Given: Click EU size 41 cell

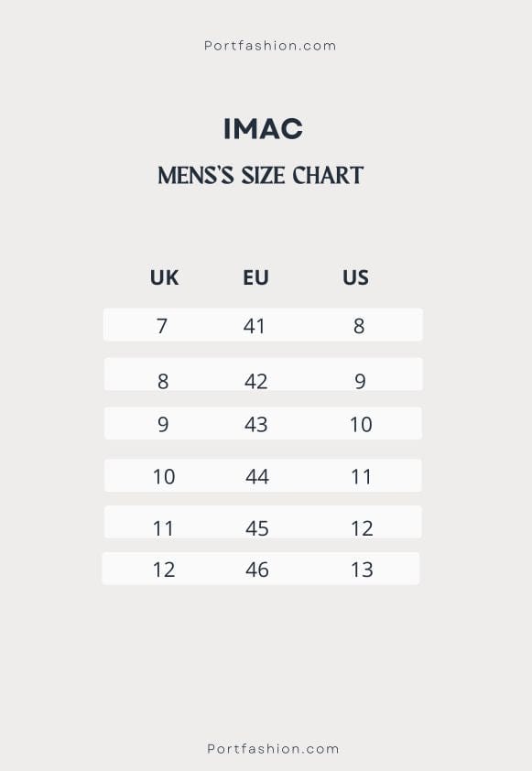Looking at the screenshot, I should (255, 326).
